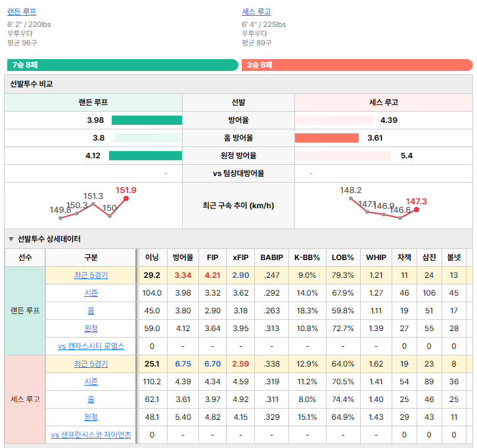The image size is (477, 448).
Task: Open the 랜든 루프 player link at the top
Action: [22, 12]
